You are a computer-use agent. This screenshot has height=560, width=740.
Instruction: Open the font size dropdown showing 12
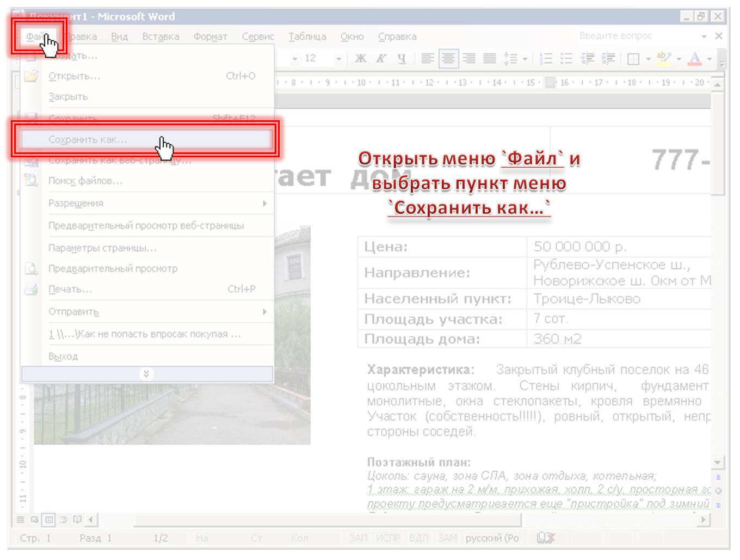[x=338, y=58]
